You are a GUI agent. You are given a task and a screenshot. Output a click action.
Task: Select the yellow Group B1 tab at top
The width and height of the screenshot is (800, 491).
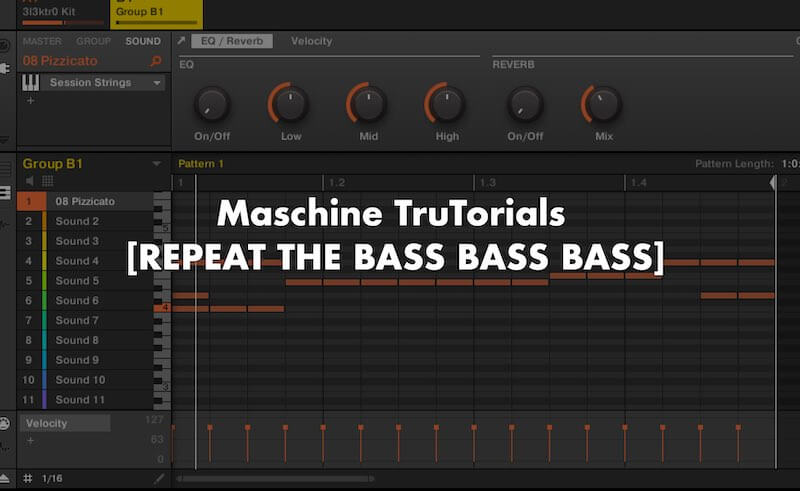point(156,14)
